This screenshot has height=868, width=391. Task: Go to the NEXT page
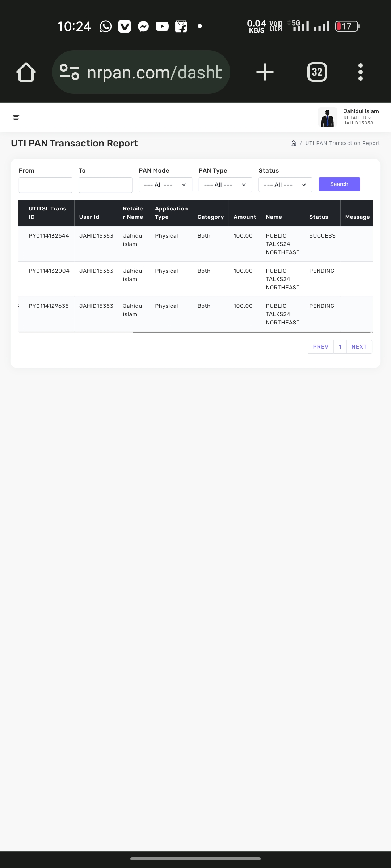[359, 347]
